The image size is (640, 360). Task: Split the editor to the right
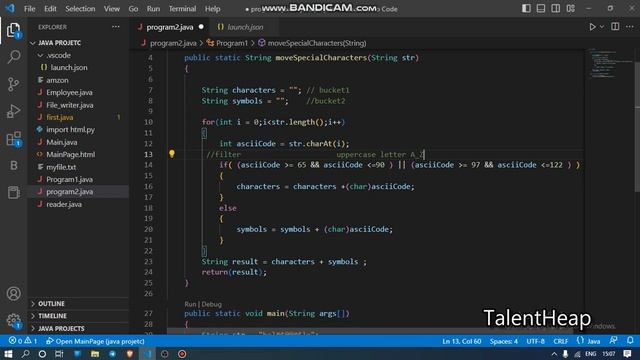(615, 27)
